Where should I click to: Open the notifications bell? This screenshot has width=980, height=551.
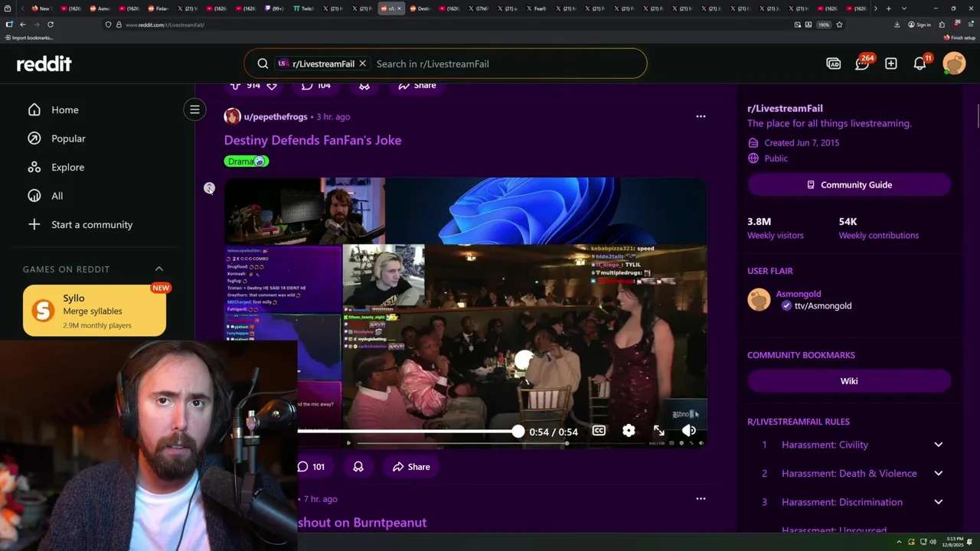click(920, 64)
